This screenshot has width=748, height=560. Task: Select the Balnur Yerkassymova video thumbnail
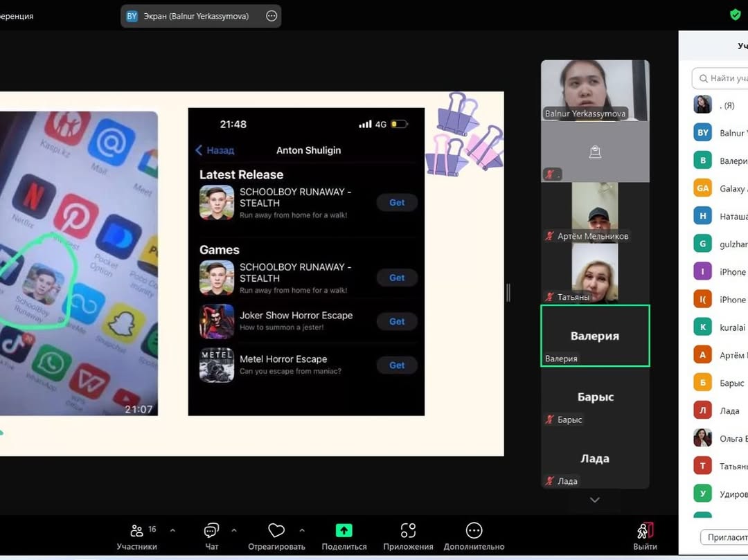[x=595, y=91]
